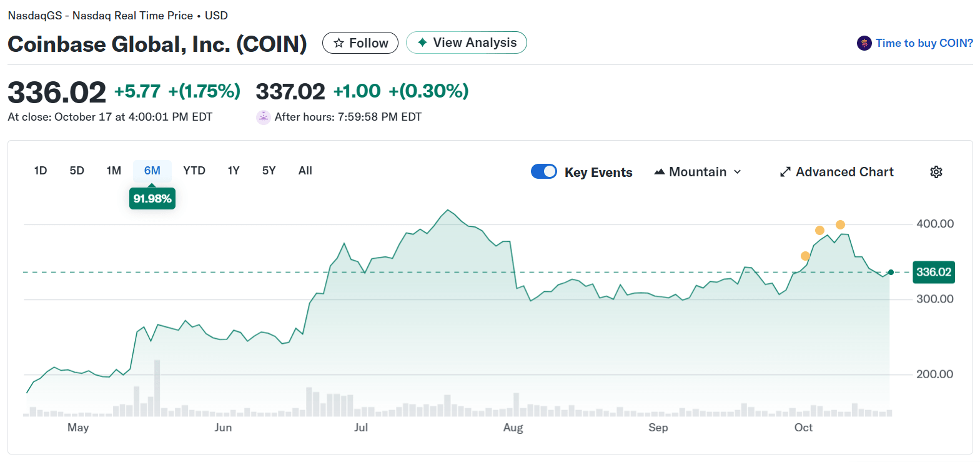
Task: Click the Mountain chart type icon
Action: [x=659, y=172]
